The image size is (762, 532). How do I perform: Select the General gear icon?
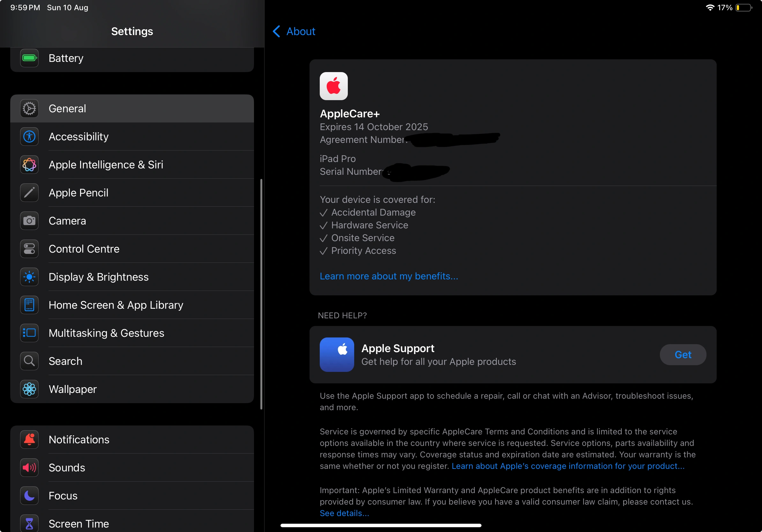pos(29,108)
